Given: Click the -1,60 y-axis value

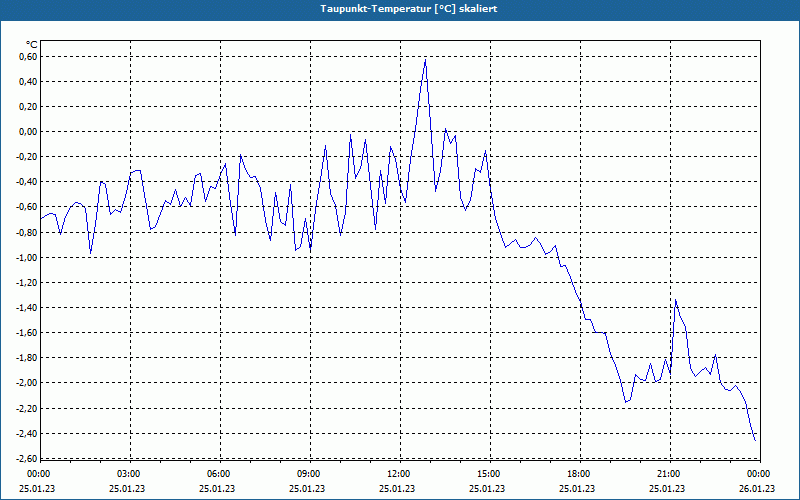Looking at the screenshot, I should [x=28, y=333].
